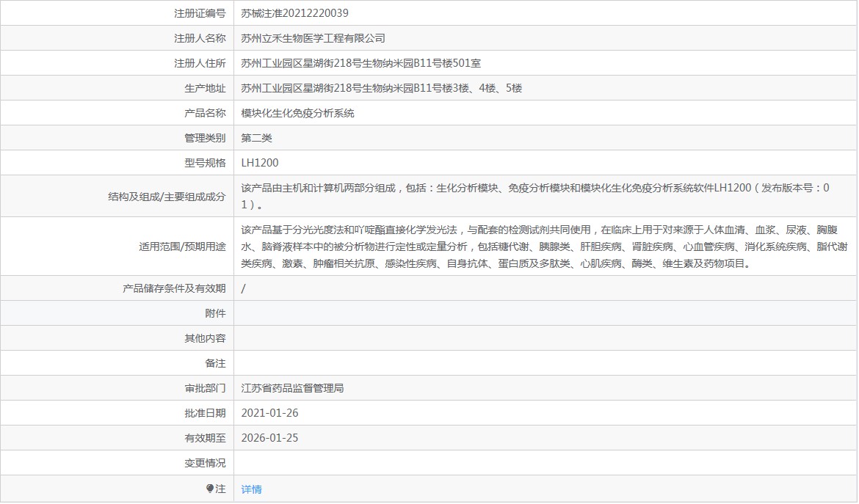Click the 产品储存条件及有效期 label

click(174, 288)
